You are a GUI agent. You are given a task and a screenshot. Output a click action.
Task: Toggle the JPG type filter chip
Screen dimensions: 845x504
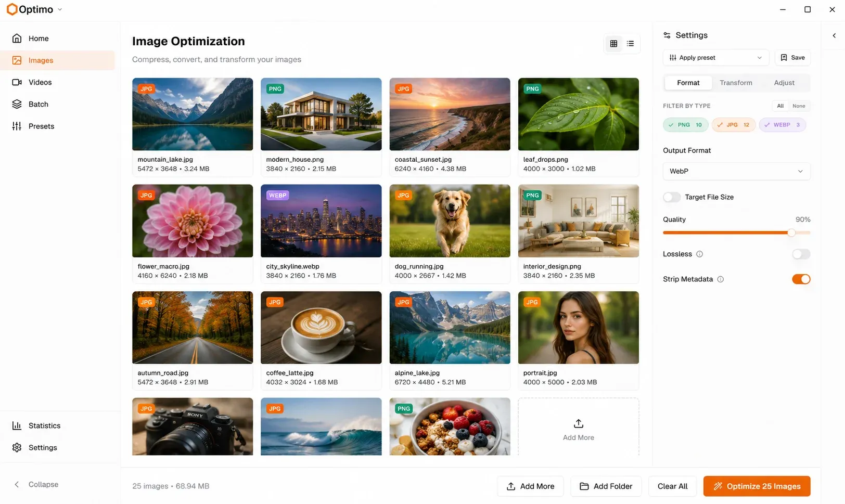coord(734,125)
